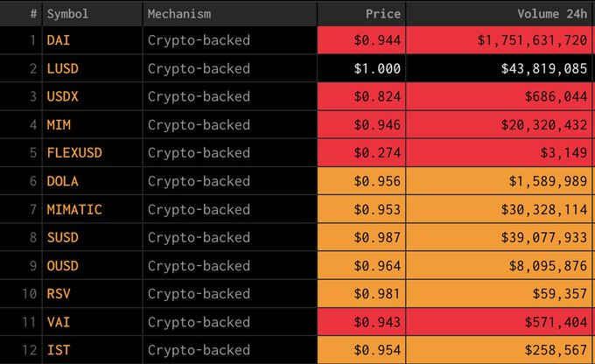595x364 pixels.
Task: Sort by the Symbol column header
Action: pos(67,14)
